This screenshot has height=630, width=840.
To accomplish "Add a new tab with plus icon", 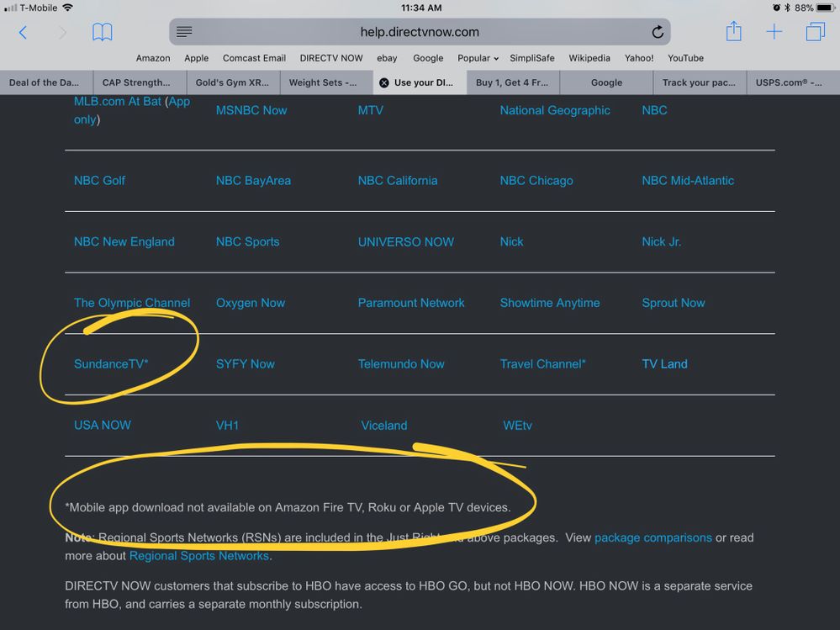I will pyautogui.click(x=774, y=32).
